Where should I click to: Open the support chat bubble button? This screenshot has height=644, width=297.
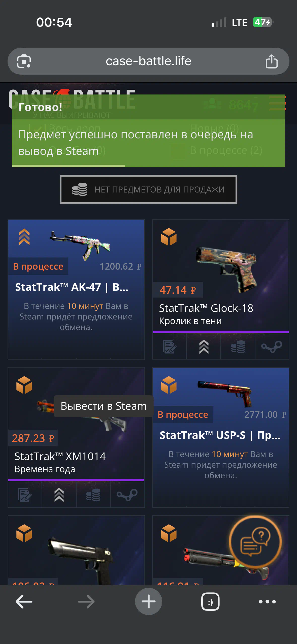255,542
